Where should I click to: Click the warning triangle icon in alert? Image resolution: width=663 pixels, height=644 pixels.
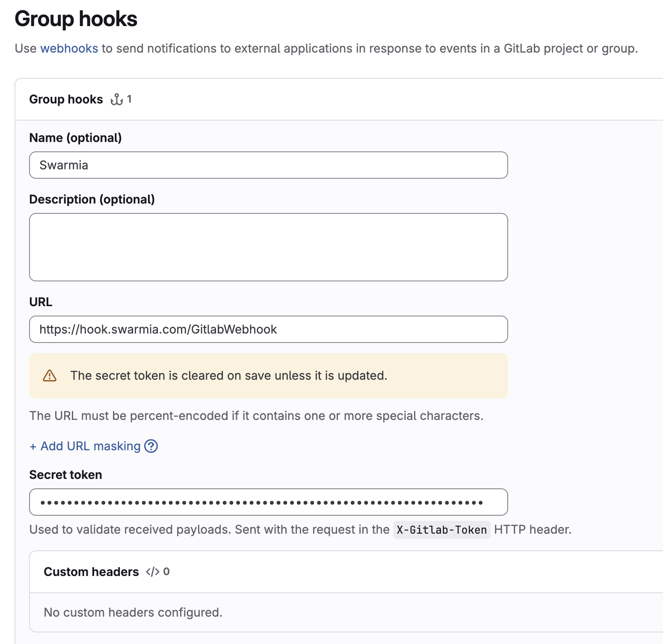(50, 375)
